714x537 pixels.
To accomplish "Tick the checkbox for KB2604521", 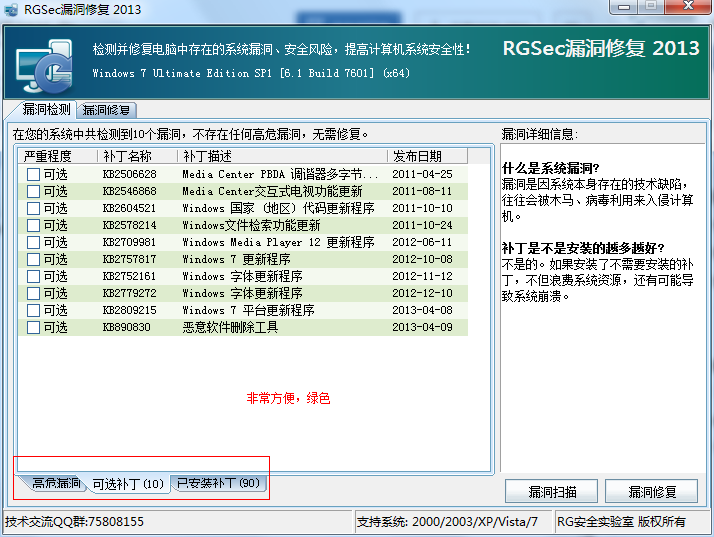I will [33, 208].
